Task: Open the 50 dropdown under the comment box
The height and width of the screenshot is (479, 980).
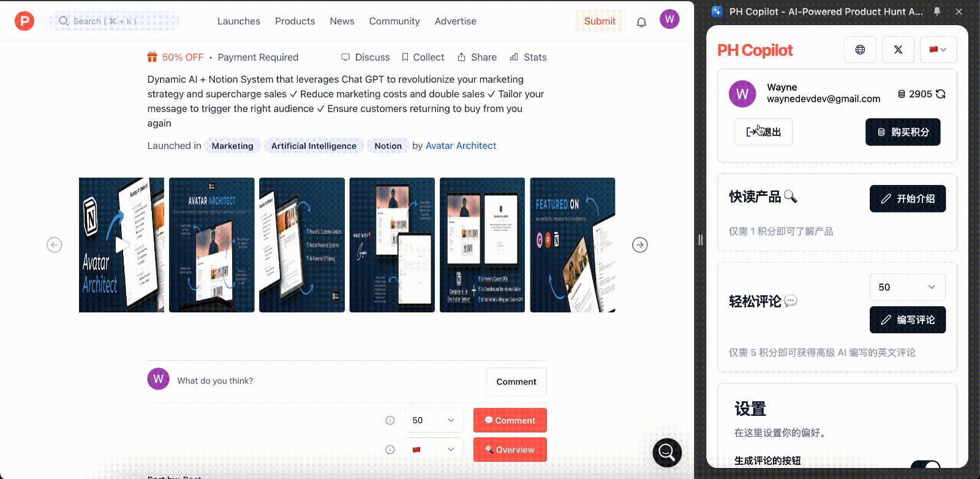Action: [434, 420]
